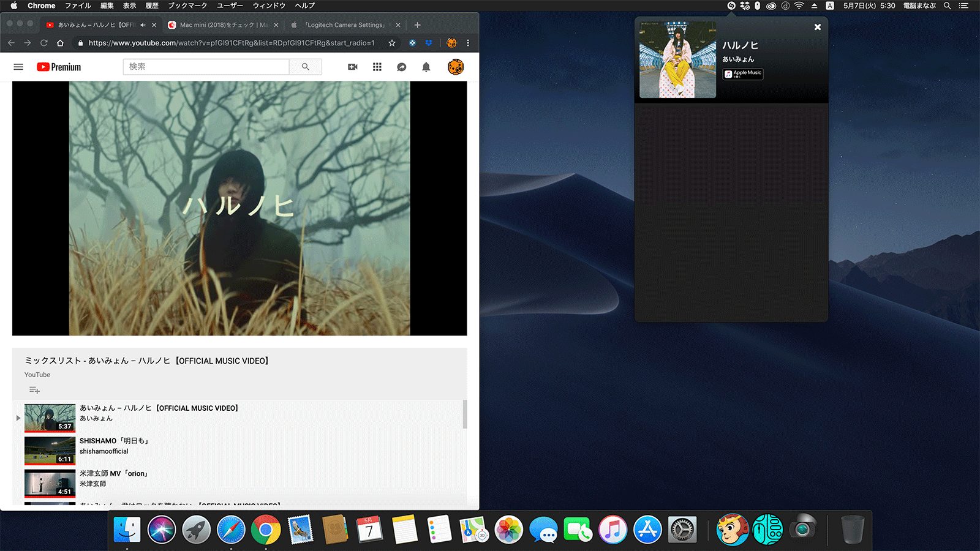The width and height of the screenshot is (980, 551).
Task: Close the Mac mini (2018) tab
Action: (276, 25)
